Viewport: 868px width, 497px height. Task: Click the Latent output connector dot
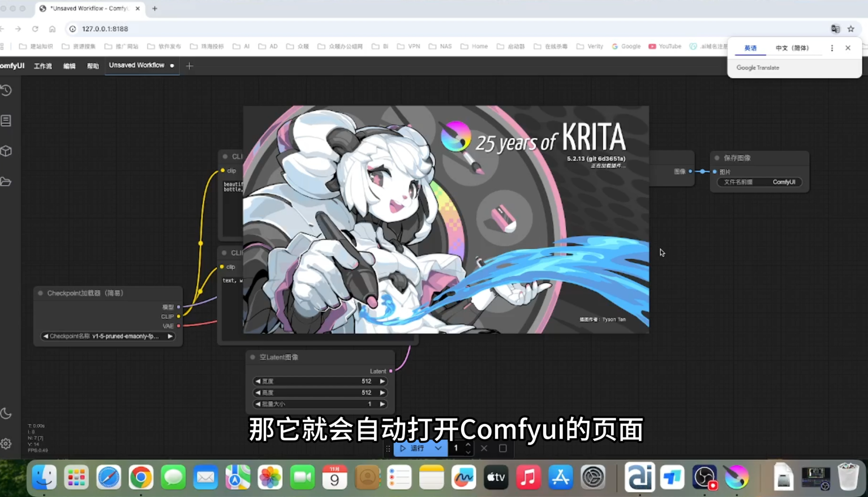tap(391, 371)
